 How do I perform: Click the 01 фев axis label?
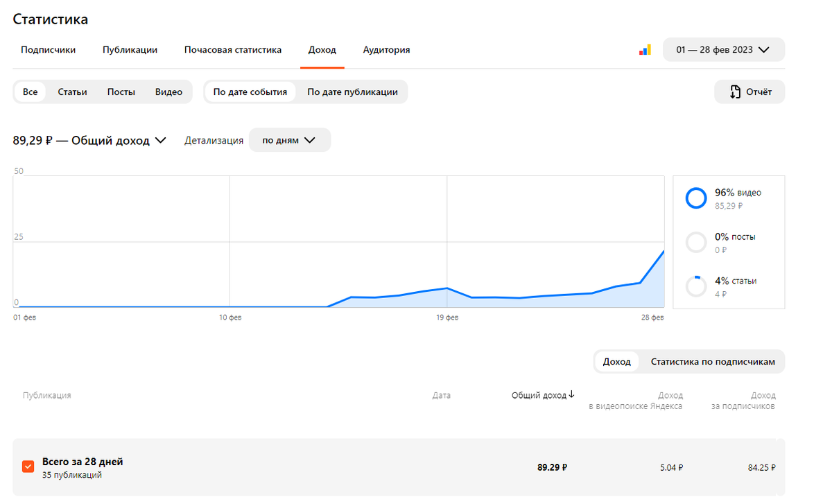click(x=23, y=318)
